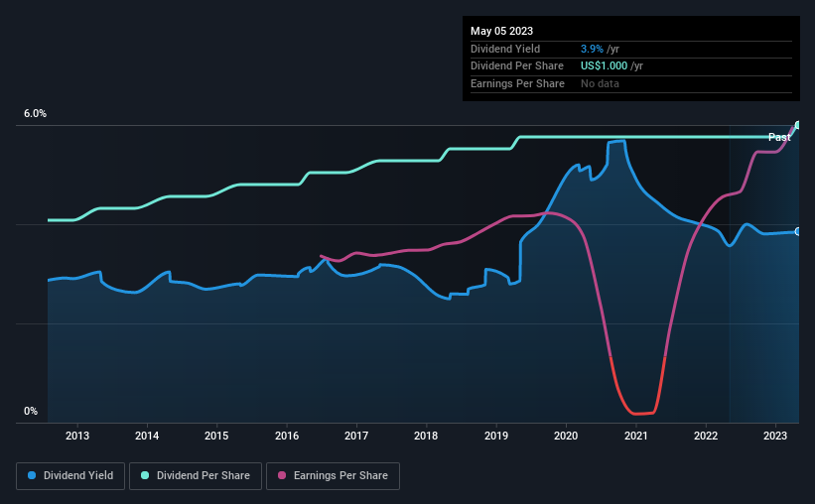Toggle the Dividend Per Share legend button
This screenshot has width=815, height=504.
pos(196,476)
